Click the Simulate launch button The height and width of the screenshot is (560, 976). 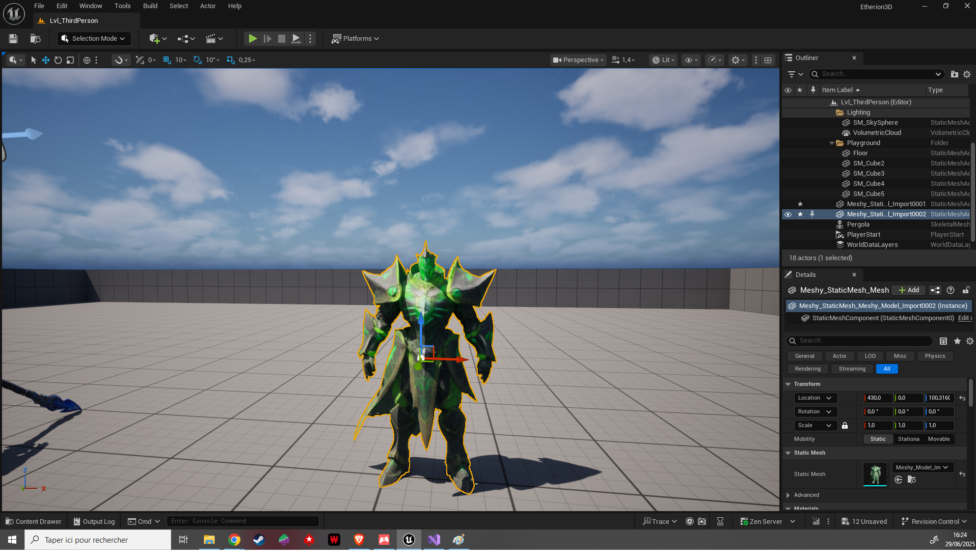click(296, 39)
